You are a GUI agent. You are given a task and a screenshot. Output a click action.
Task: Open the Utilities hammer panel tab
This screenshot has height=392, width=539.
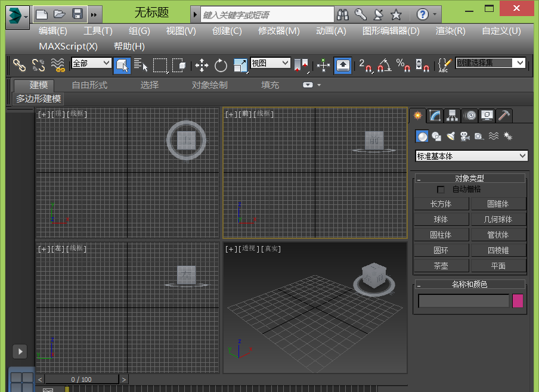click(504, 116)
